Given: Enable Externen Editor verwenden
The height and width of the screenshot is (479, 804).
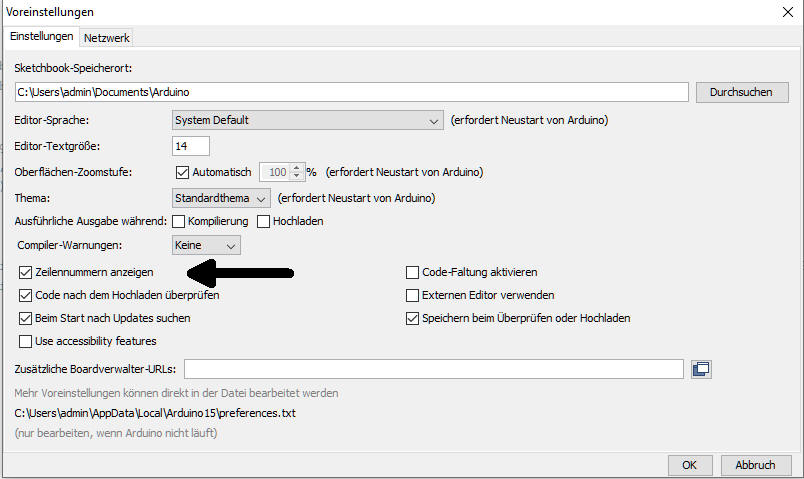Looking at the screenshot, I should (x=412, y=295).
